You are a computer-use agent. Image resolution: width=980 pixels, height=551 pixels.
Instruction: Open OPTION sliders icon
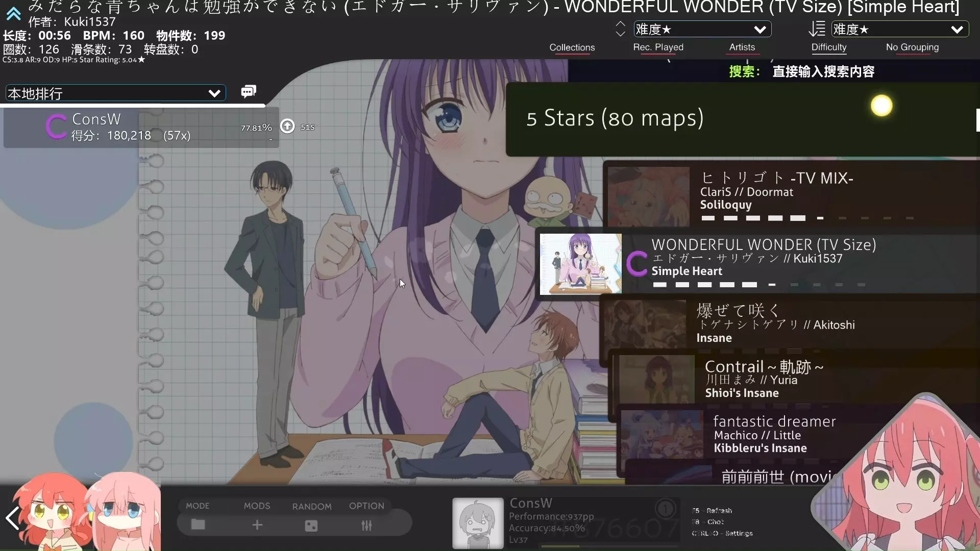(366, 525)
